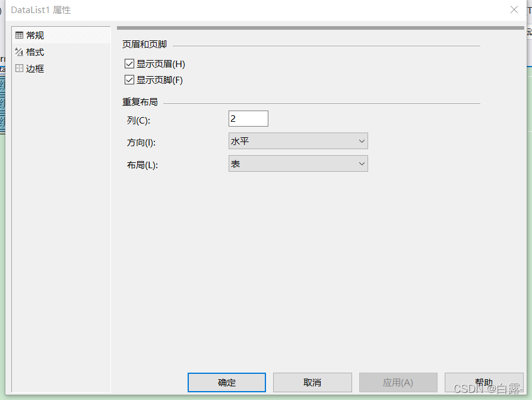Viewport: 532px width, 400px height.
Task: Toggle the 显示页眉(H) checkbox
Action: [129, 64]
